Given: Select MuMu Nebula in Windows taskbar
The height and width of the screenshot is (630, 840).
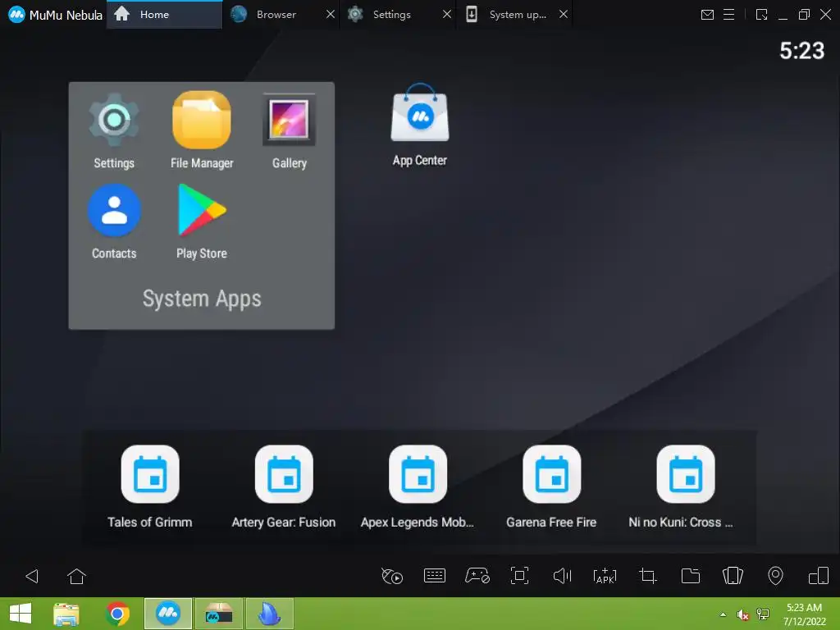Looking at the screenshot, I should tap(168, 614).
